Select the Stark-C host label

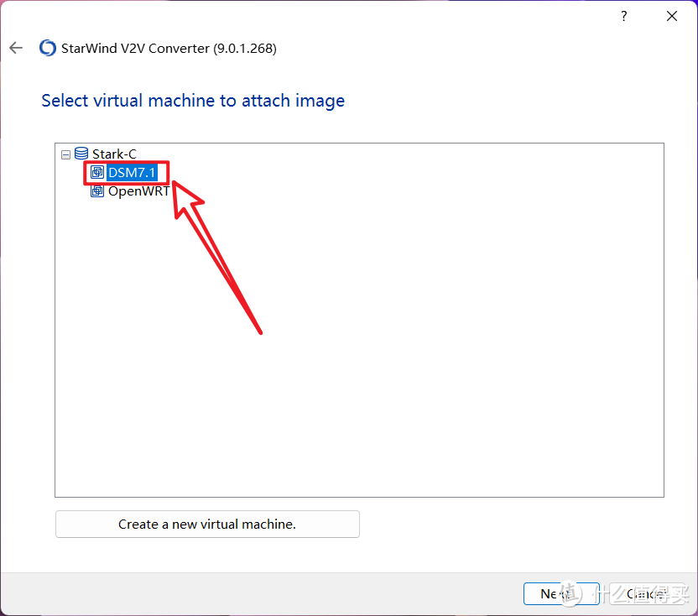pos(114,154)
